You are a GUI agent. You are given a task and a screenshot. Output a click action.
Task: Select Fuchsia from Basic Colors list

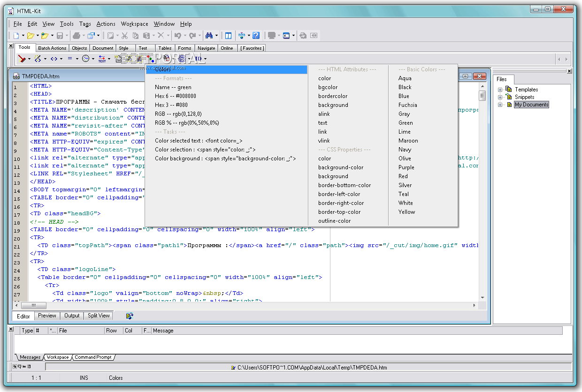407,105
